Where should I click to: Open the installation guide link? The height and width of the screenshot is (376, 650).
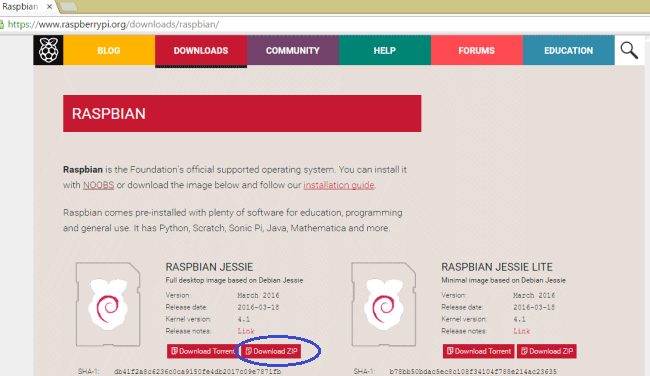339,185
